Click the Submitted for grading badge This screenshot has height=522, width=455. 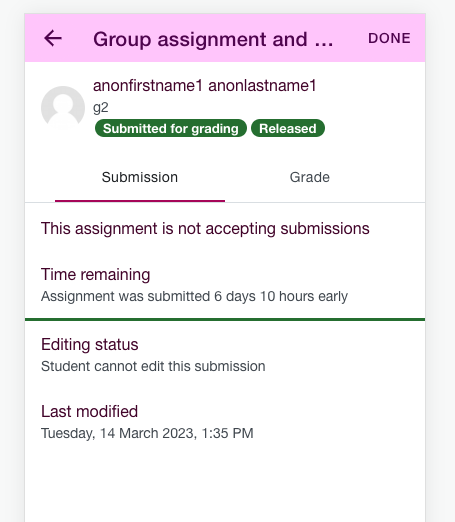click(171, 128)
